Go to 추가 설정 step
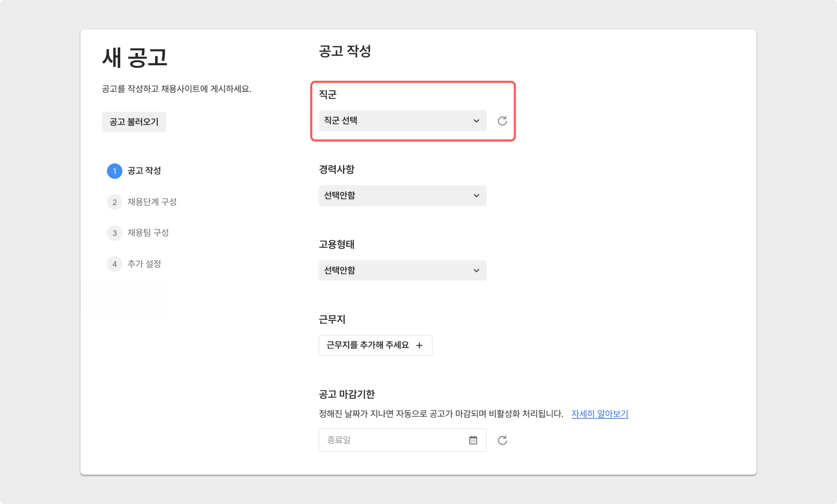 pos(144,264)
